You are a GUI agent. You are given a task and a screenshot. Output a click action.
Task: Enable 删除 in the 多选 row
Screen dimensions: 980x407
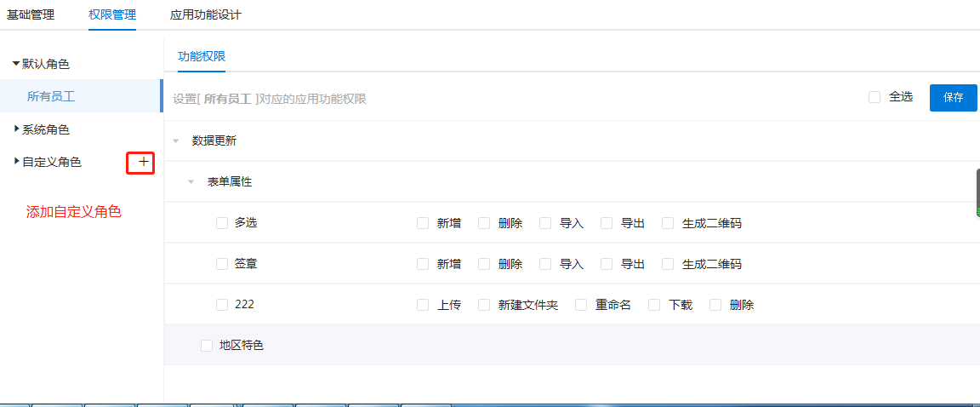pos(484,223)
